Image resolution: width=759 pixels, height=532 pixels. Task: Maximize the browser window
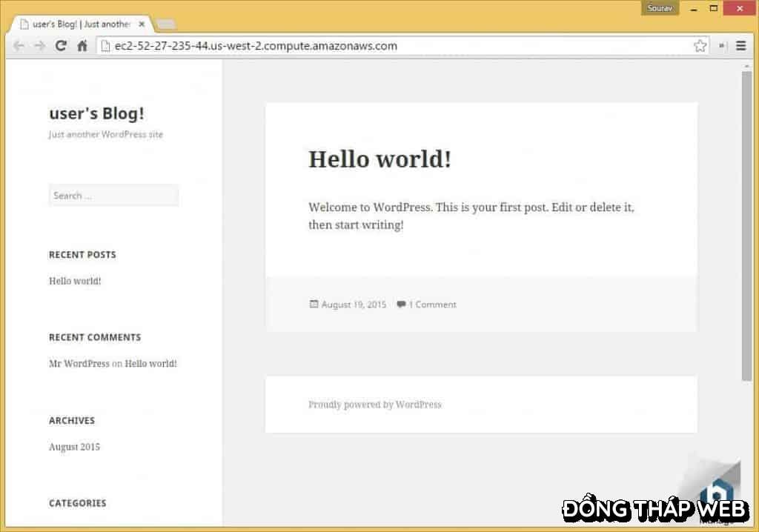(714, 8)
